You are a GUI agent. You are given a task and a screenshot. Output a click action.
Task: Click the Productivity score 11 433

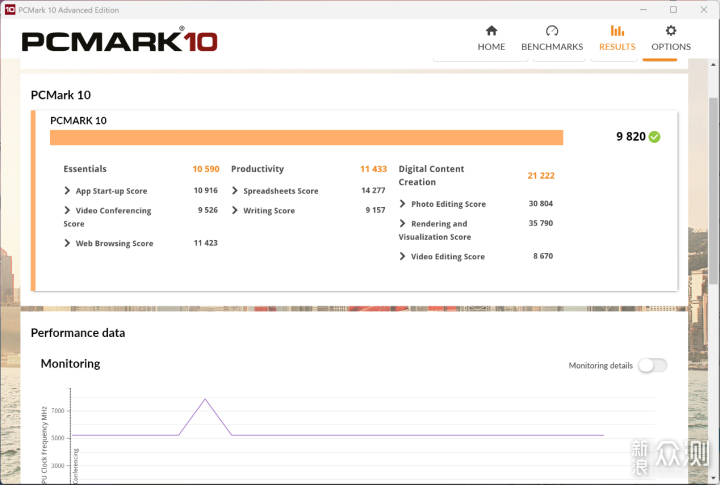point(373,169)
